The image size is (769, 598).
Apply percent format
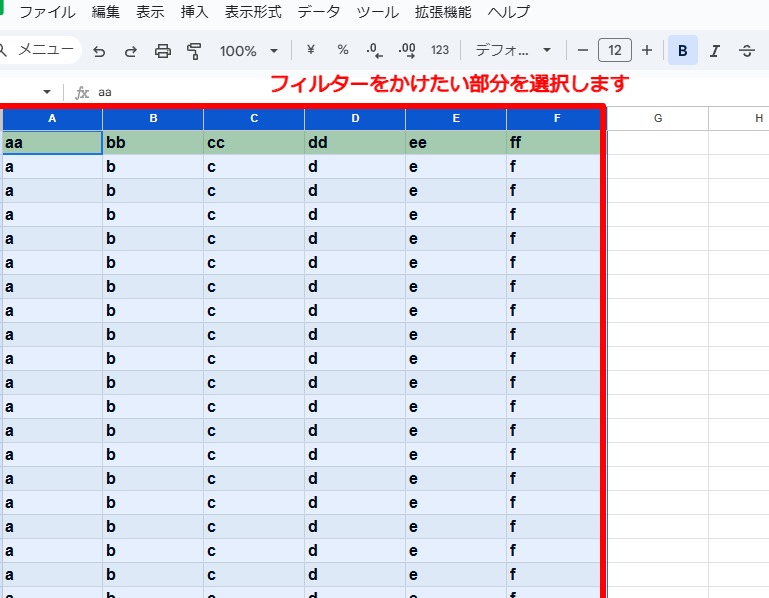pyautogui.click(x=343, y=50)
